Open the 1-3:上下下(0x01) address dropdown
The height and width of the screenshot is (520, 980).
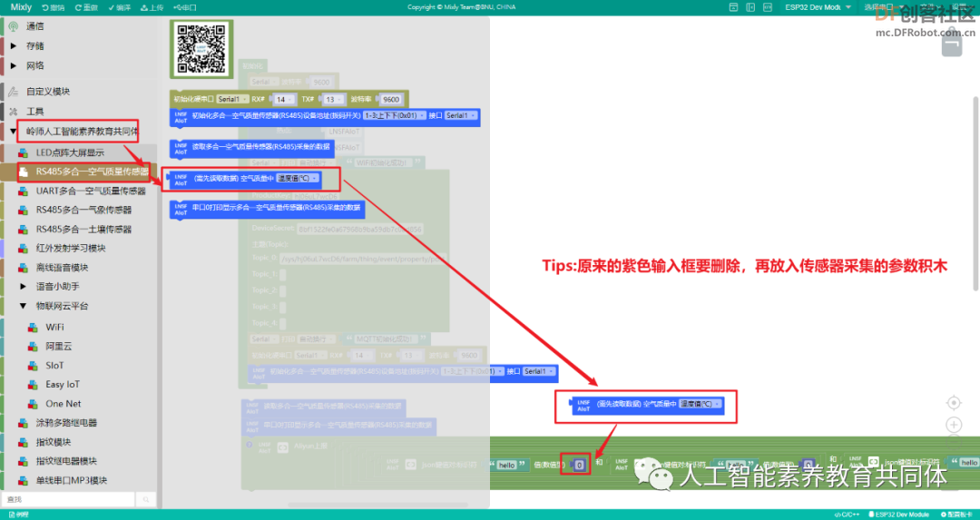point(395,115)
